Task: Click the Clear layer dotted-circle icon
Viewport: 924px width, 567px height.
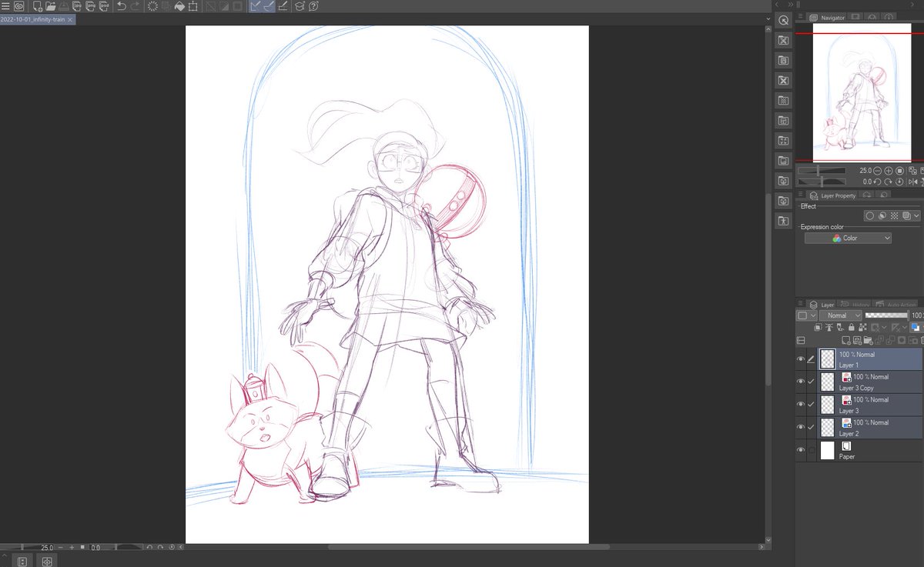Action: pos(152,6)
